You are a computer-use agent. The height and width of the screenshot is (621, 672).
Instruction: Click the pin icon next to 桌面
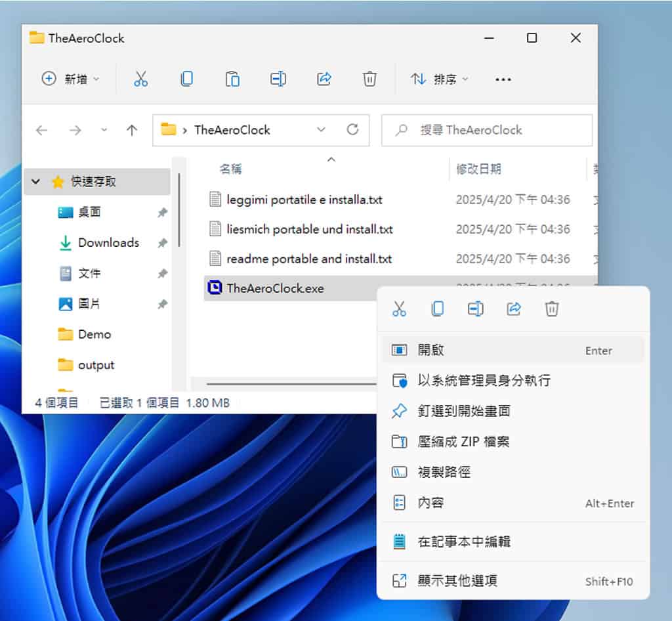[x=163, y=212]
